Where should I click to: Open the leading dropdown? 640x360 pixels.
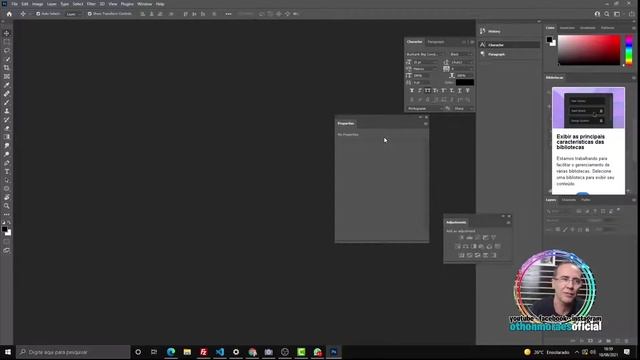click(462, 62)
